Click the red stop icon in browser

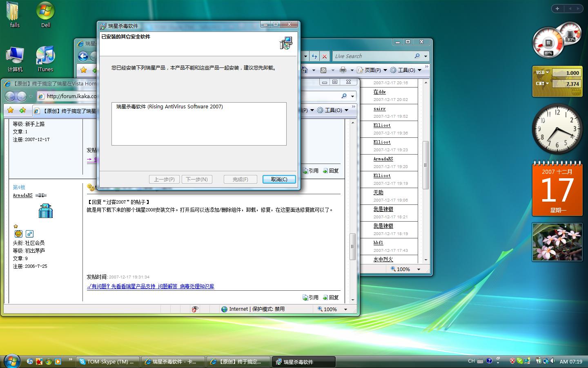(325, 56)
